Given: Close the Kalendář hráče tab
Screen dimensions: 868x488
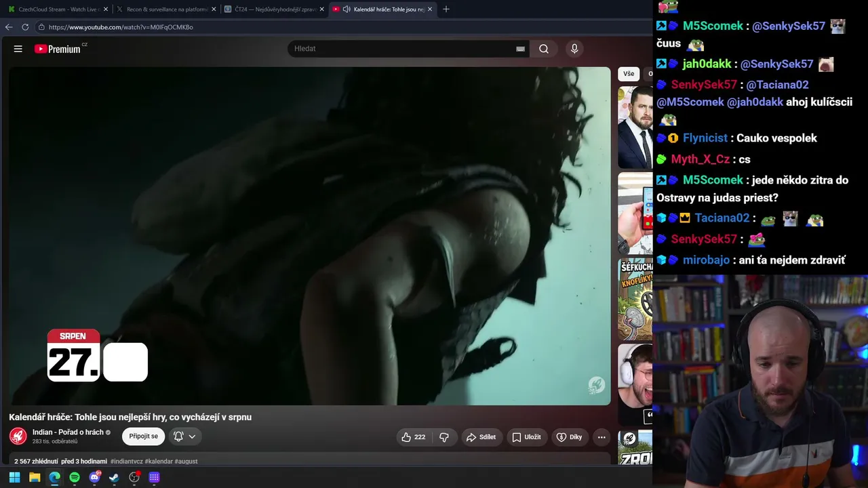Looking at the screenshot, I should [x=429, y=9].
